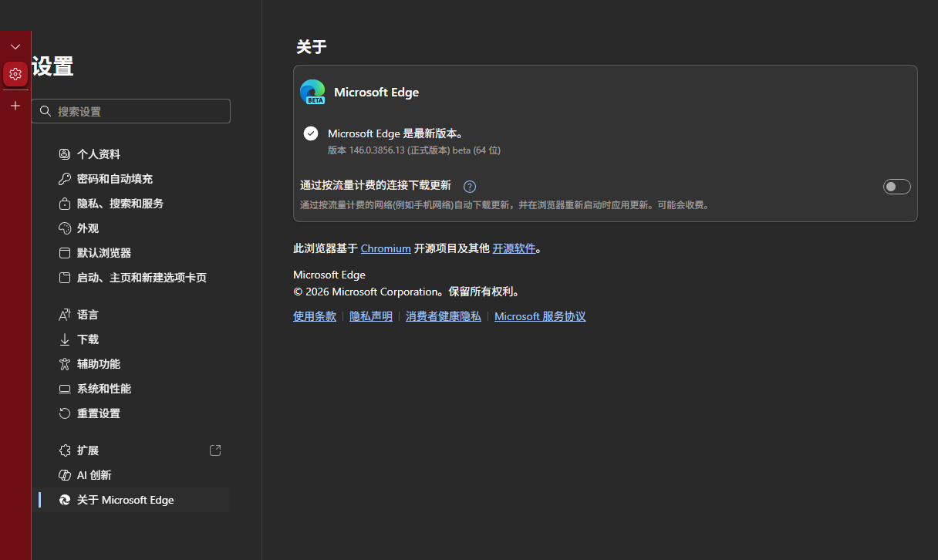Viewport: 938px width, 560px height.
Task: Open the Microsoft 服务协议 link
Action: (540, 315)
